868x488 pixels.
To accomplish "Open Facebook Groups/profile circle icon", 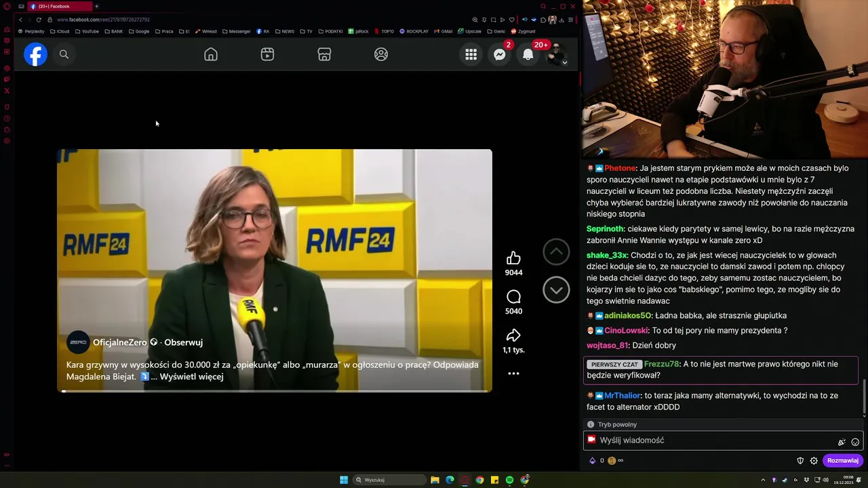I will point(381,54).
